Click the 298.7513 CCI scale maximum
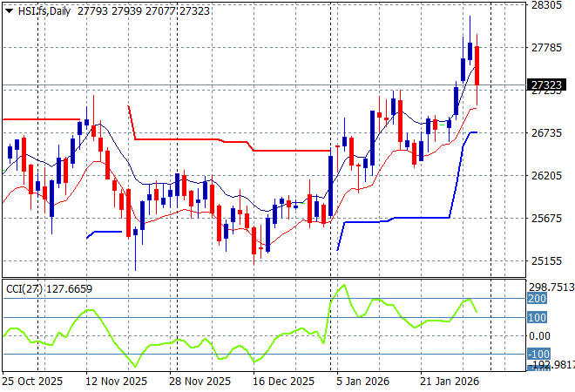 tap(551, 287)
